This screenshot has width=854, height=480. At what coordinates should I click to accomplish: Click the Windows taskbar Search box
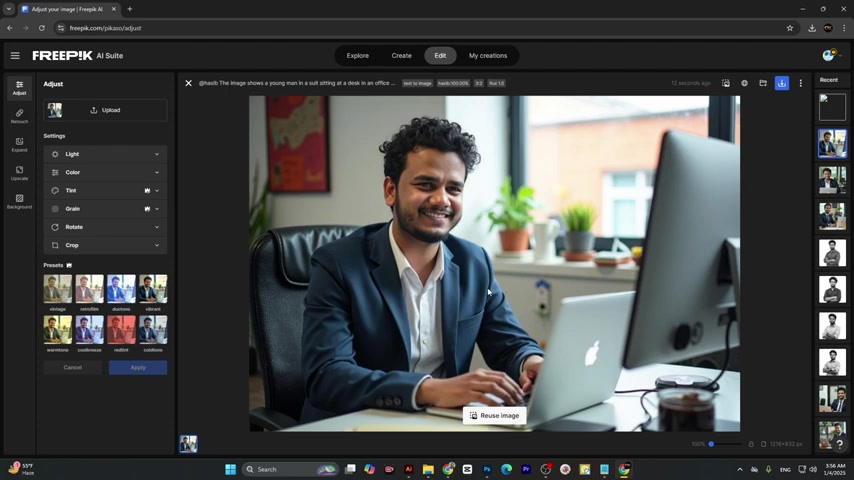click(290, 469)
